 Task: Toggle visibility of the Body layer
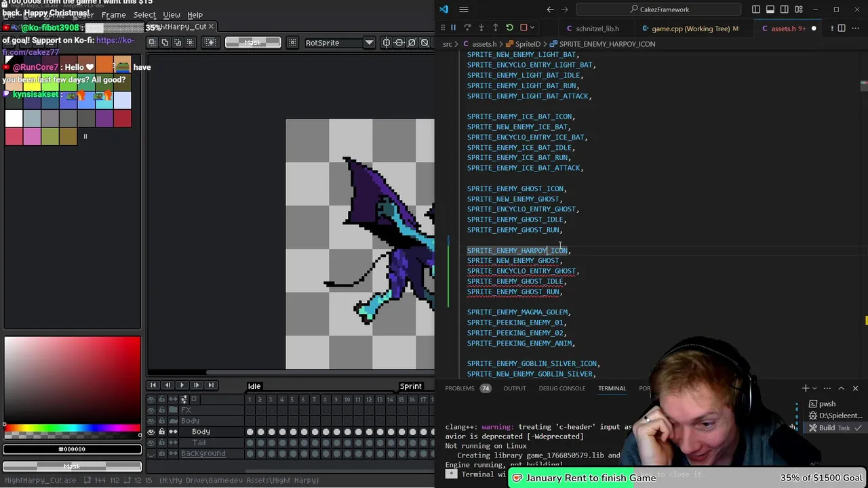pyautogui.click(x=151, y=432)
